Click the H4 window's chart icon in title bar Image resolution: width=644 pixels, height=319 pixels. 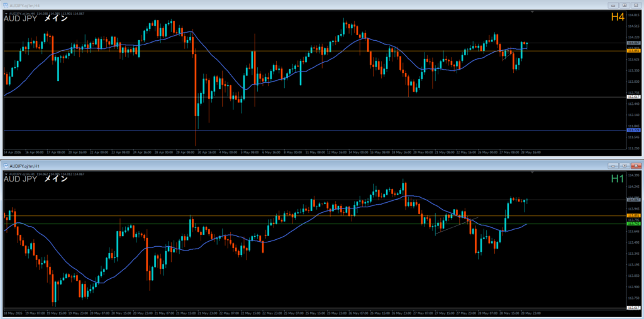tap(5, 5)
